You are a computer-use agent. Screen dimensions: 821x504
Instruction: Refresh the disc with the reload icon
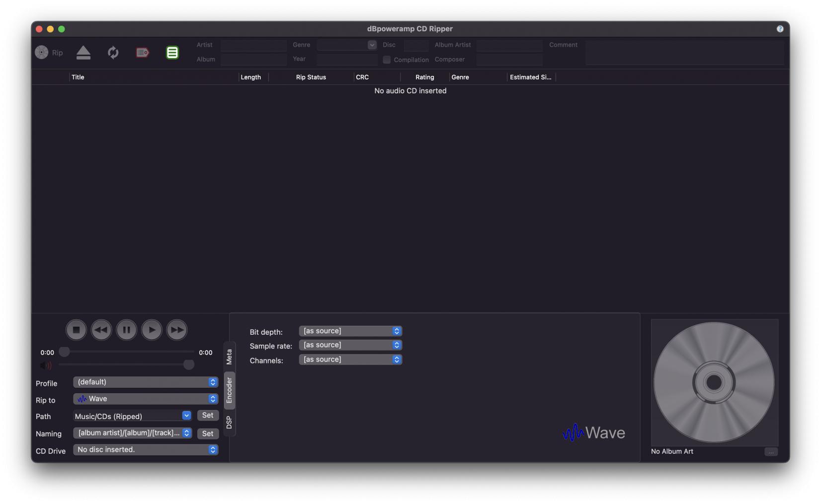[113, 53]
